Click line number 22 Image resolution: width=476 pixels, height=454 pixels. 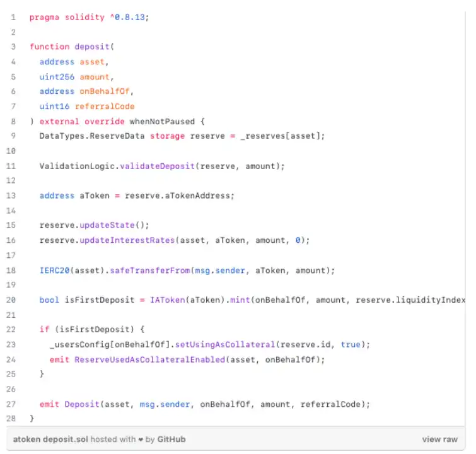(x=11, y=329)
